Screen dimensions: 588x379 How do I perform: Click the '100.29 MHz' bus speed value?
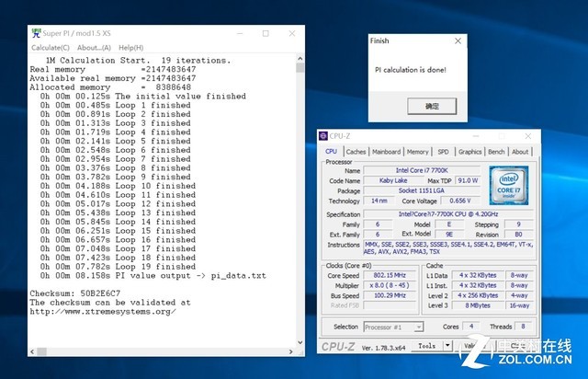[390, 295]
